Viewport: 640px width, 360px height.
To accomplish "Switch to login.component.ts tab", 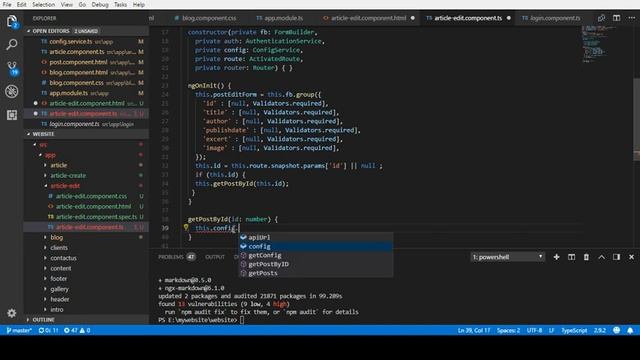I will tap(551, 18).
